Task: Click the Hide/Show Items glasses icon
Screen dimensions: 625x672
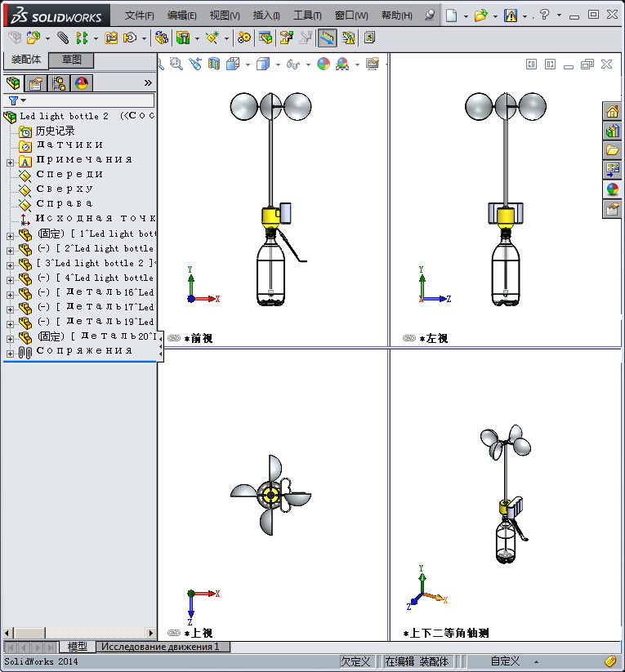Action: pos(293,64)
